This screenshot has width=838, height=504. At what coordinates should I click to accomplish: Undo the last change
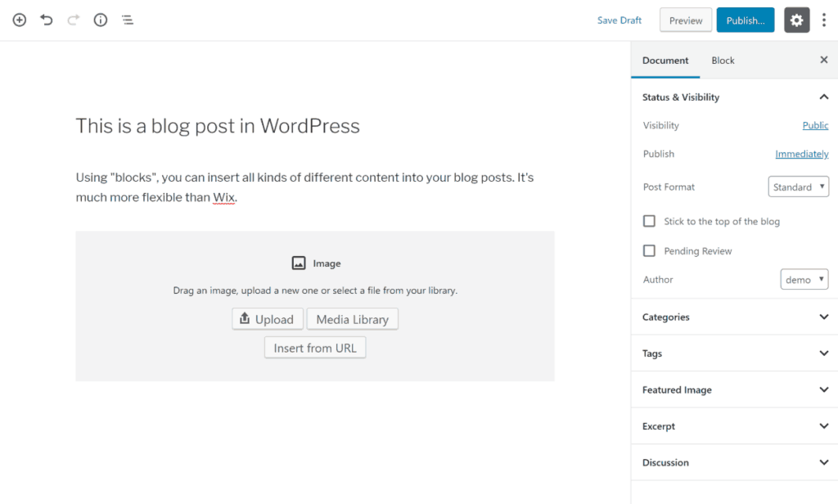[47, 20]
